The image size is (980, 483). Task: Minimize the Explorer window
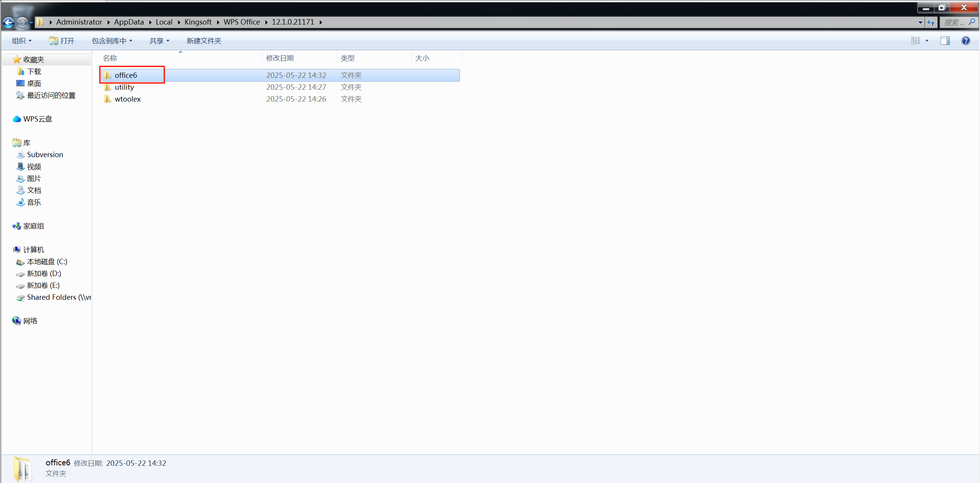(x=926, y=7)
